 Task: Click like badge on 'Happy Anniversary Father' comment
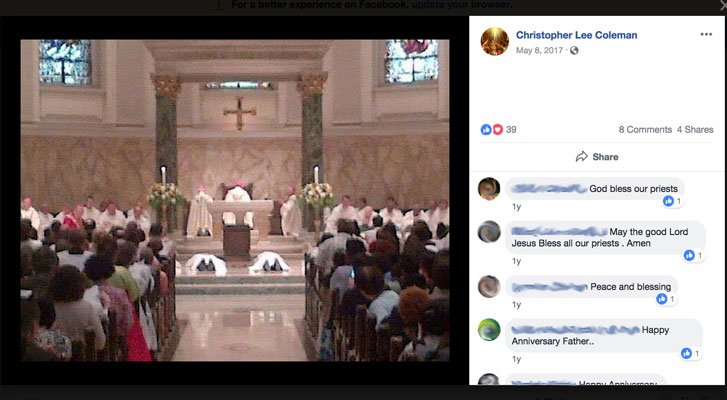(690, 353)
